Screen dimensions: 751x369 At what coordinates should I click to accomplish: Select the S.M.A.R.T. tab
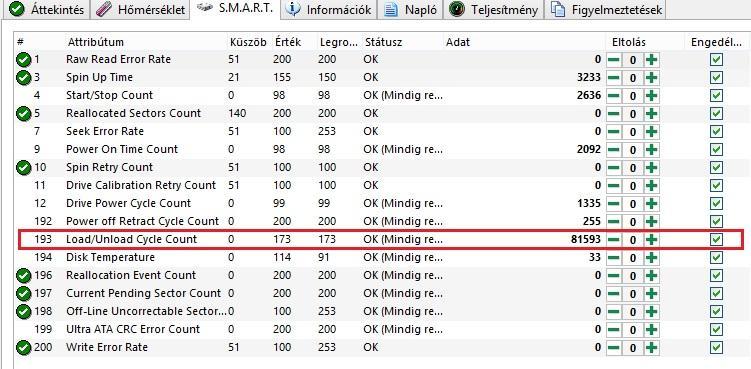pyautogui.click(x=235, y=9)
